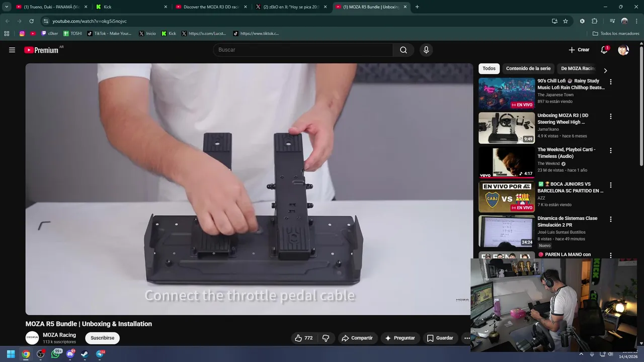Open the Inicio X bookmark
This screenshot has width=644, height=362.
pos(147,34)
